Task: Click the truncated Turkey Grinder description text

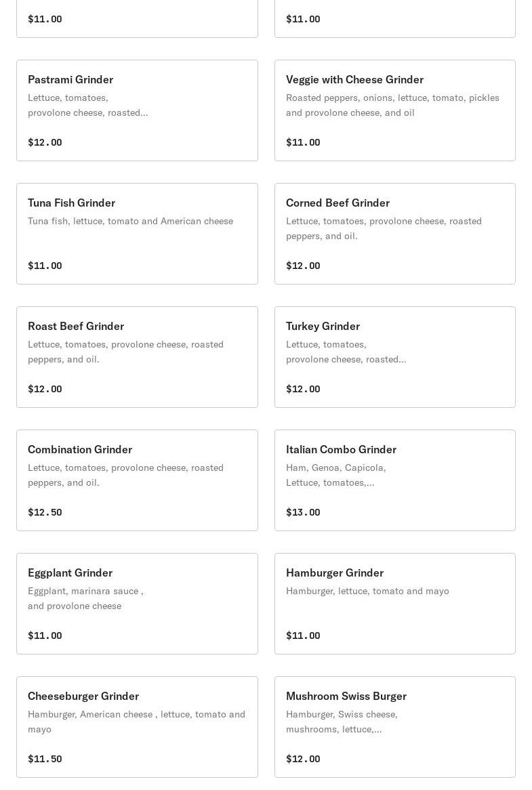Action: (x=346, y=352)
